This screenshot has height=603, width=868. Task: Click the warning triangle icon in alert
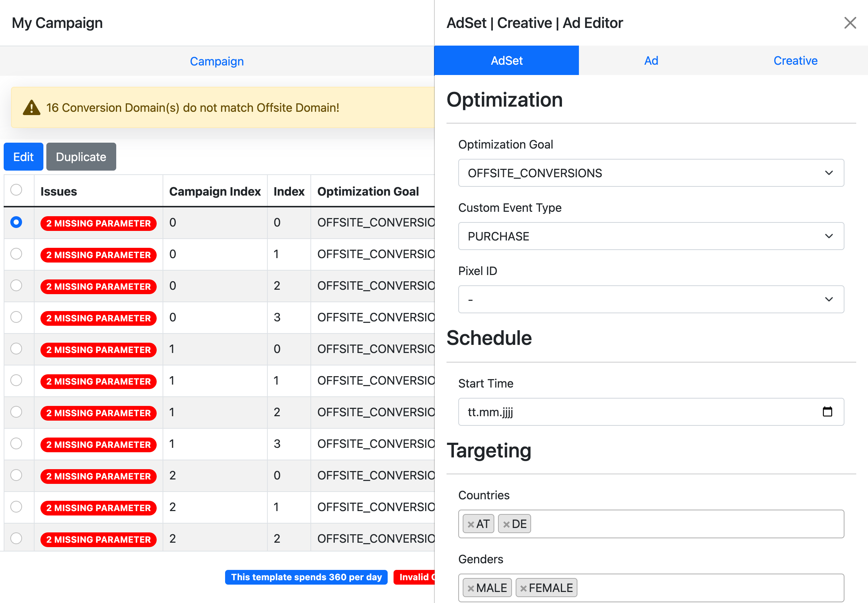coord(31,108)
